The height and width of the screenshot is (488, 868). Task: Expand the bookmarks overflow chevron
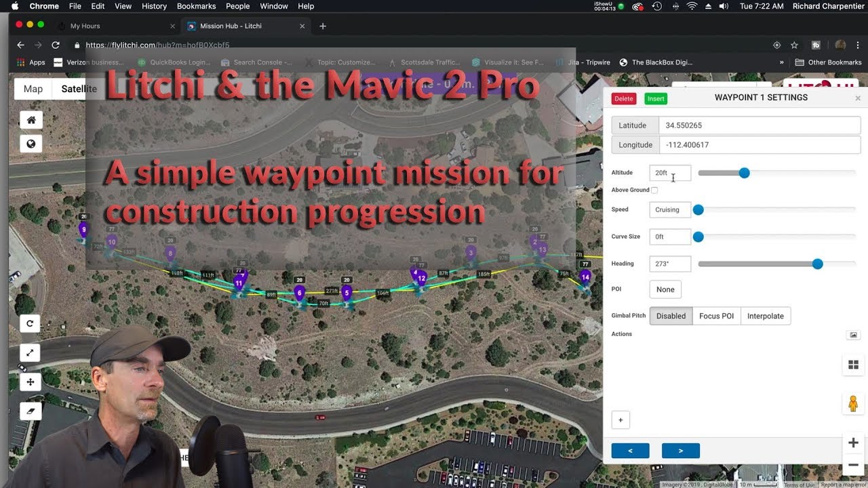[x=781, y=62]
